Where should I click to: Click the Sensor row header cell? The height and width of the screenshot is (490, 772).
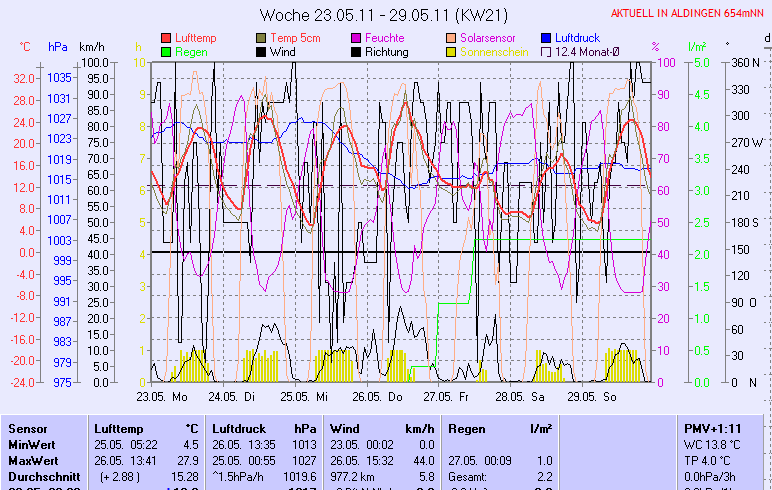pyautogui.click(x=27, y=428)
